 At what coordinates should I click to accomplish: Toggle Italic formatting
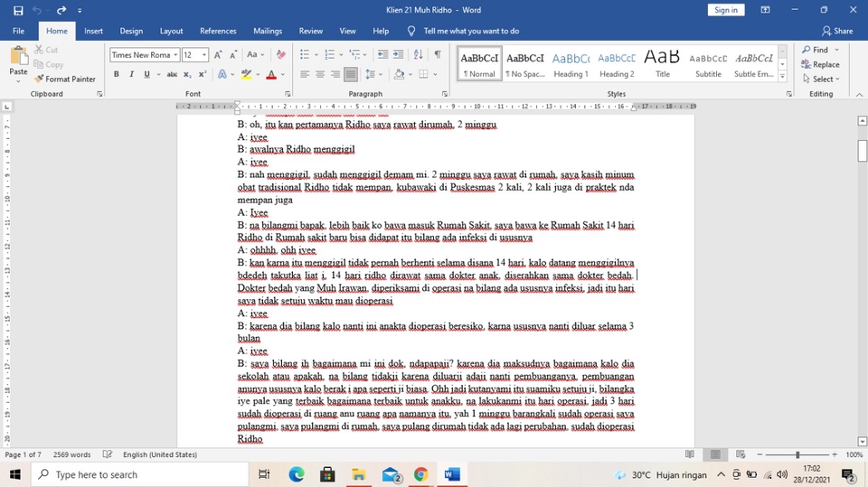pos(131,74)
